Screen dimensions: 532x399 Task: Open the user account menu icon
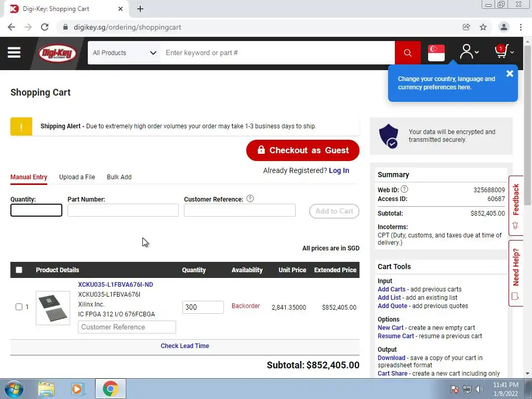pos(469,52)
